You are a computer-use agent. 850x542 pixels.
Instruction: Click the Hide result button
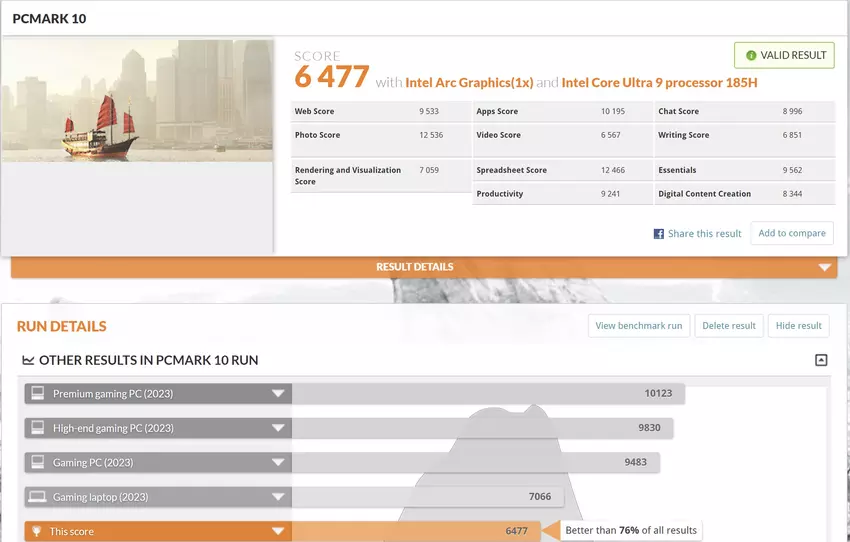pos(798,326)
